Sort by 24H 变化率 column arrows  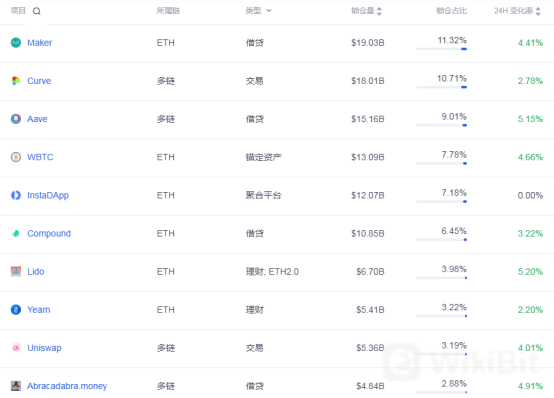click(x=538, y=11)
